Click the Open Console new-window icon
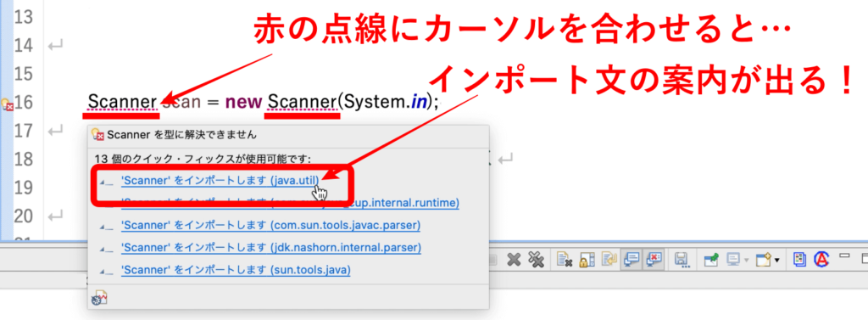 tap(764, 259)
